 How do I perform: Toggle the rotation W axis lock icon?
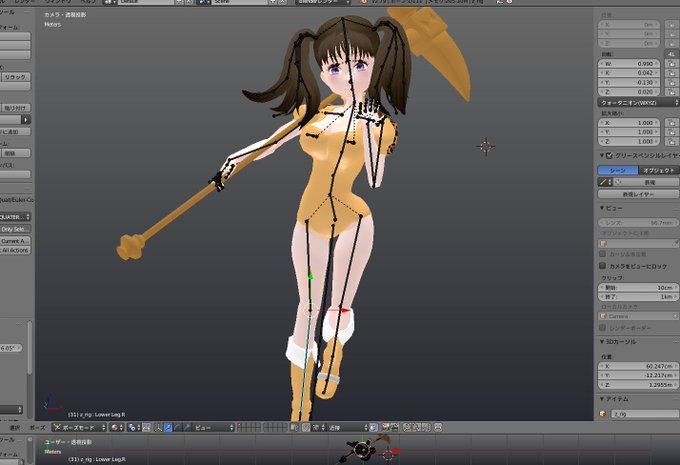pos(671,64)
